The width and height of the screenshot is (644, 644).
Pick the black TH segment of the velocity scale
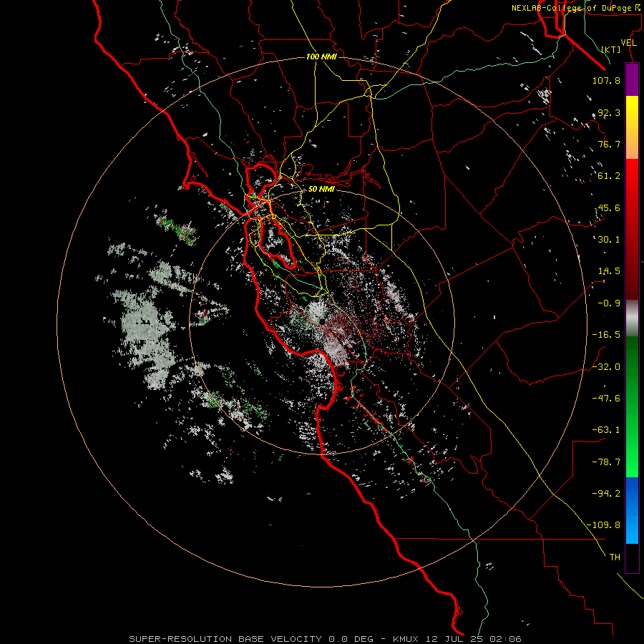(632, 558)
